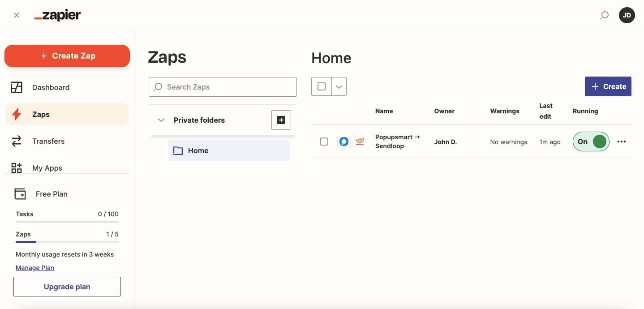Open the Manage Plan link

click(34, 267)
